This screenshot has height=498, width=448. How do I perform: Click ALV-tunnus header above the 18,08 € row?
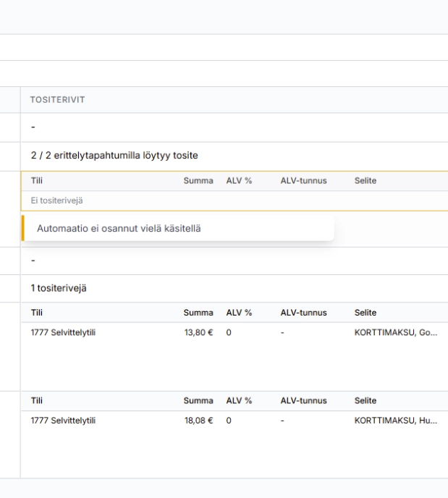click(x=303, y=401)
